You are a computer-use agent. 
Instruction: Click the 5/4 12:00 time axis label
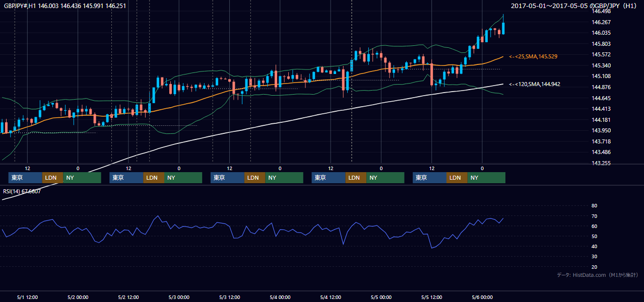coord(331,297)
